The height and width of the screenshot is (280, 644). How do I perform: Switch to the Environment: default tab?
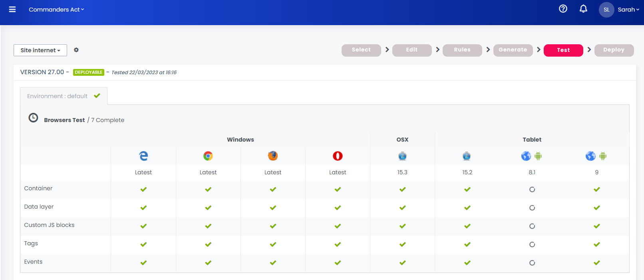(64, 96)
